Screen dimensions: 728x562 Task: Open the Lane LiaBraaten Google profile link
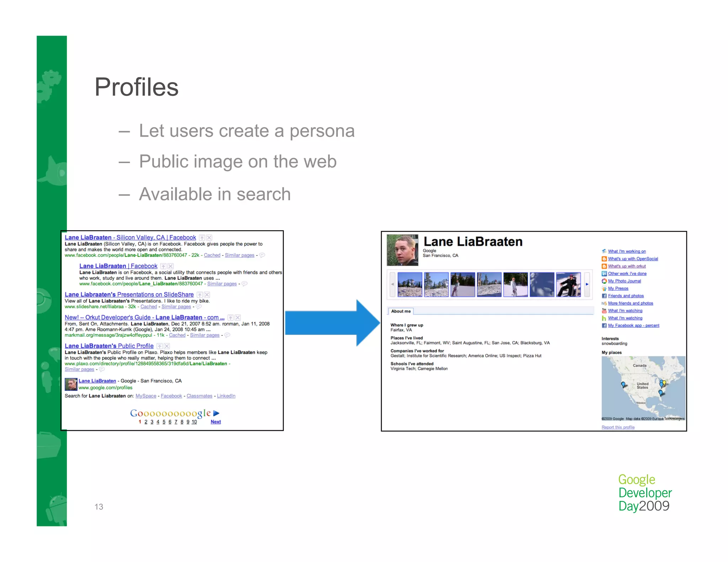[x=97, y=381]
